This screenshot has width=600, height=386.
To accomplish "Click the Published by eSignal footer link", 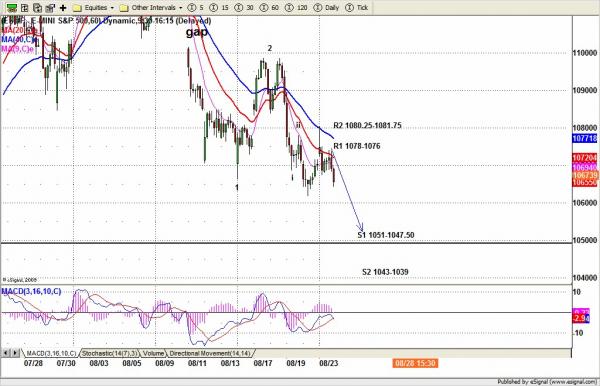I will (x=547, y=382).
